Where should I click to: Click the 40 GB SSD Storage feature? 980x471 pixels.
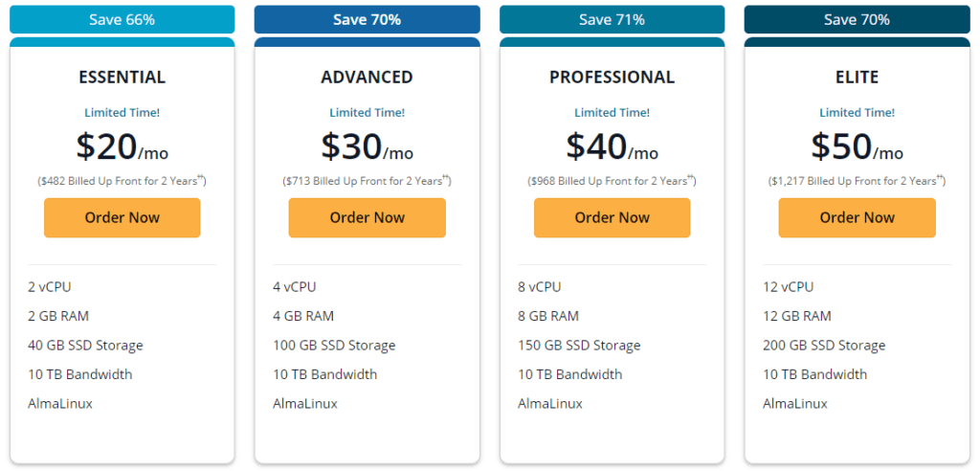click(x=85, y=346)
